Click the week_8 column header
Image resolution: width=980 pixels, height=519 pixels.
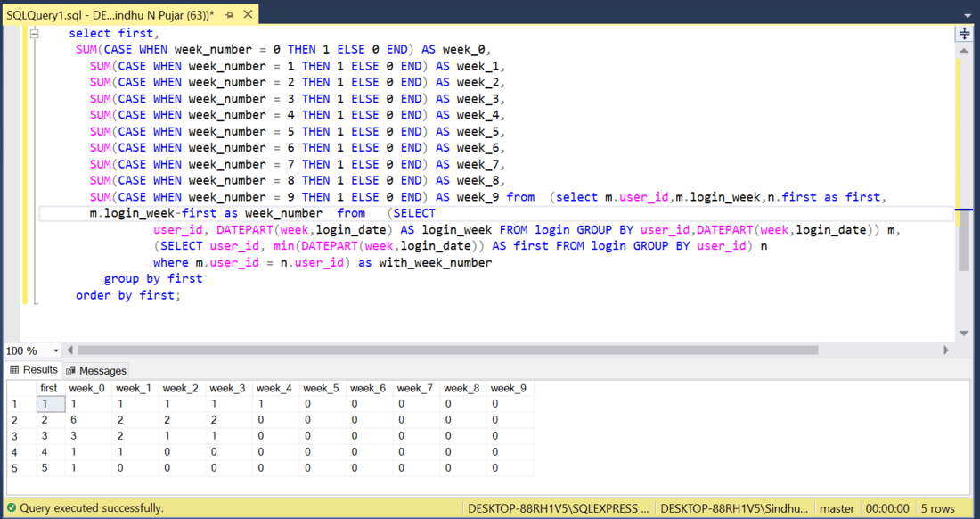pyautogui.click(x=463, y=388)
